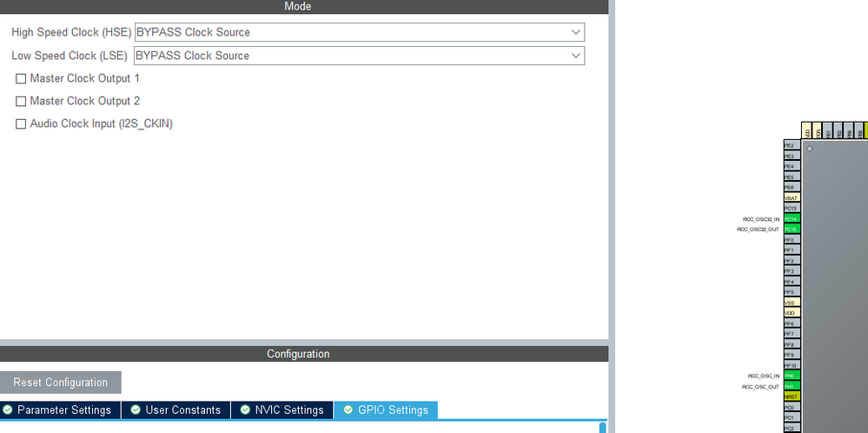This screenshot has height=433, width=868.
Task: Click green pin PC15 (RCC_OSC32_OUT)
Action: pyautogui.click(x=792, y=230)
